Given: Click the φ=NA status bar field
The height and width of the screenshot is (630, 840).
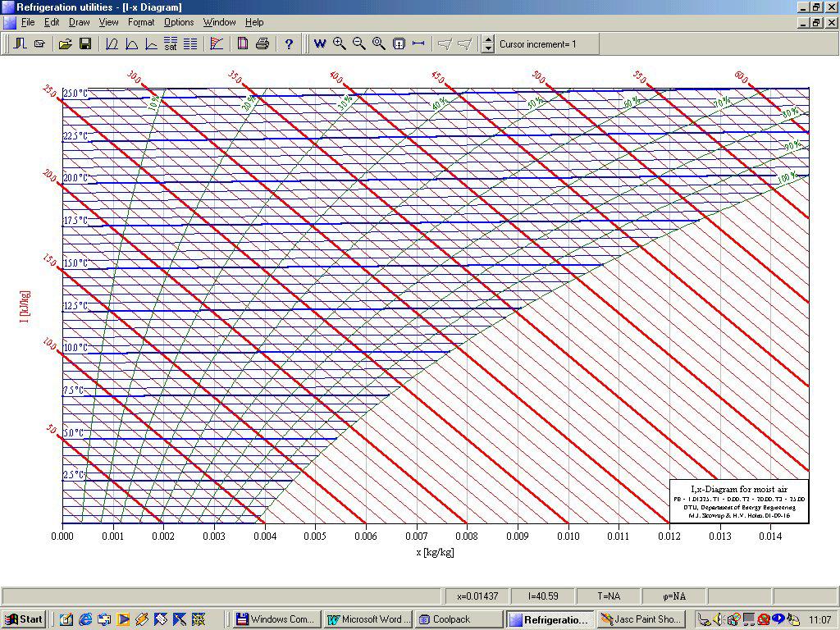Looking at the screenshot, I should [x=674, y=596].
